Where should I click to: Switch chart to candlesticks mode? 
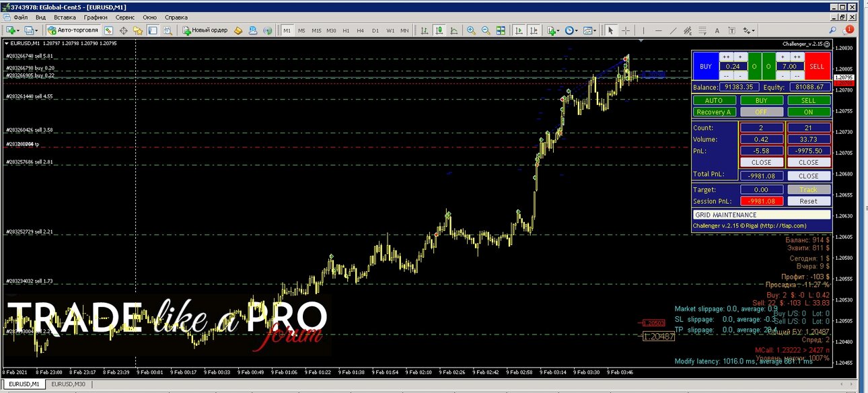(439, 30)
